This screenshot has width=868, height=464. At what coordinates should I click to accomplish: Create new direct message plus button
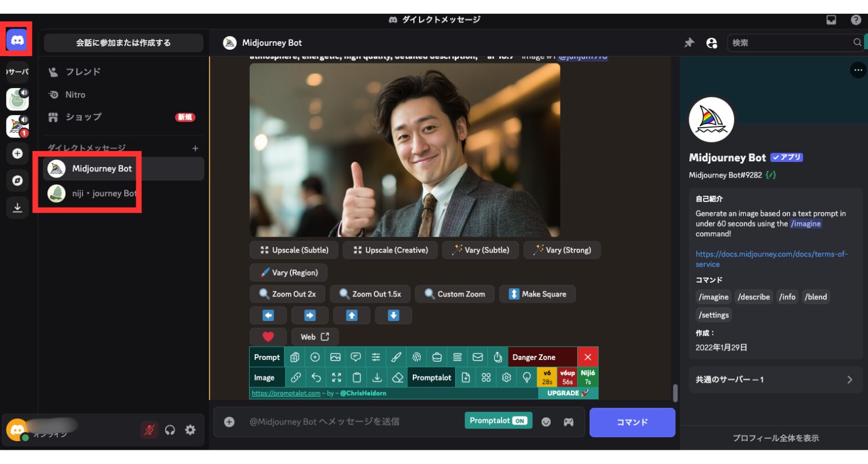click(195, 148)
